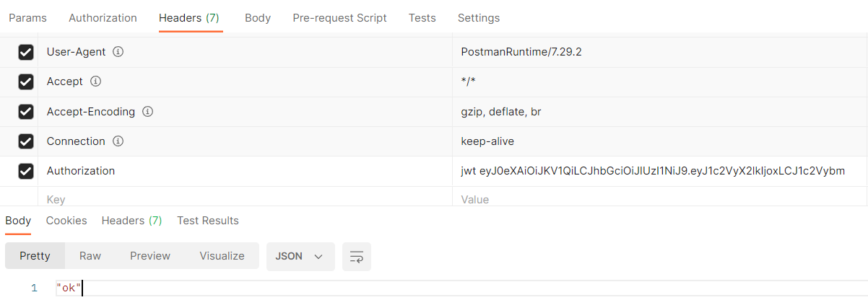Screen dimensions: 868x300
Task: View the Test Results tab
Action: point(208,221)
